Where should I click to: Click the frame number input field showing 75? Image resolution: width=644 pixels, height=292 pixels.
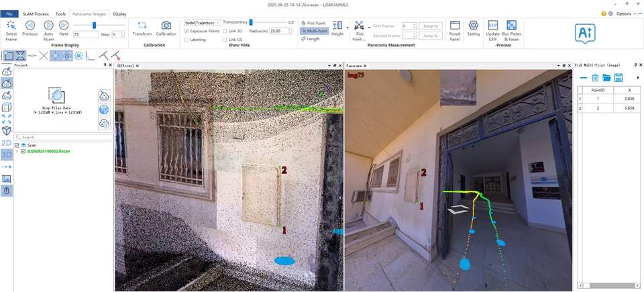click(87, 34)
